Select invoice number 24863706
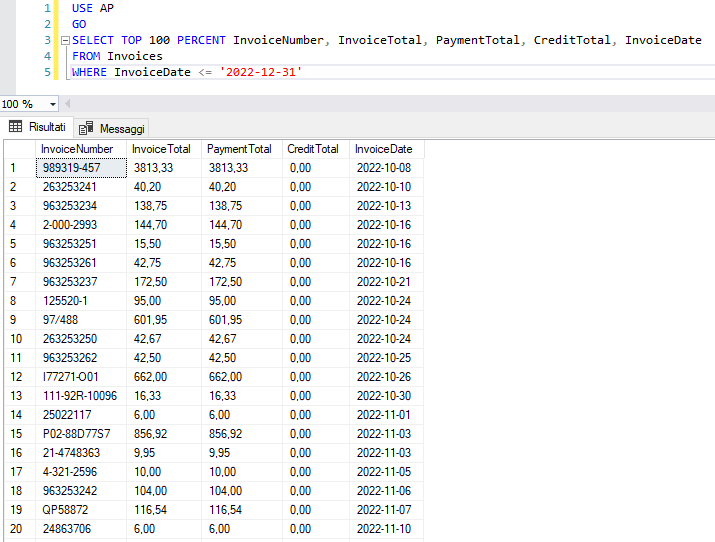The image size is (715, 542). coord(81,529)
